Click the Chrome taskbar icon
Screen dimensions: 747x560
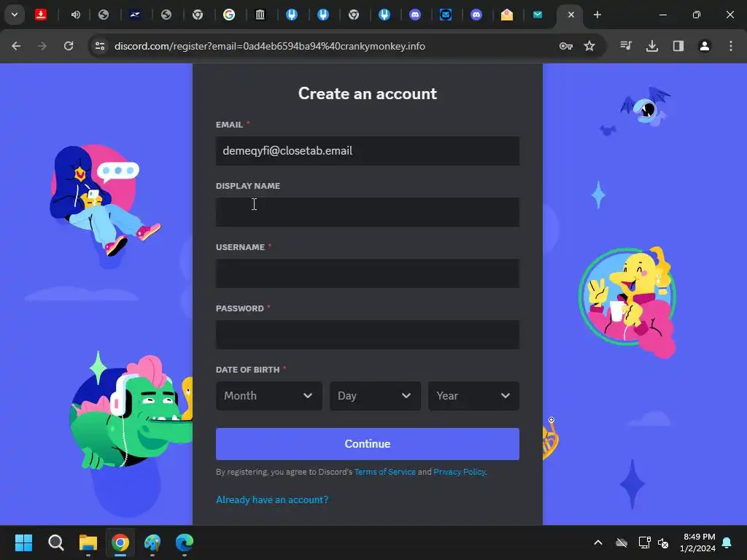pos(120,542)
